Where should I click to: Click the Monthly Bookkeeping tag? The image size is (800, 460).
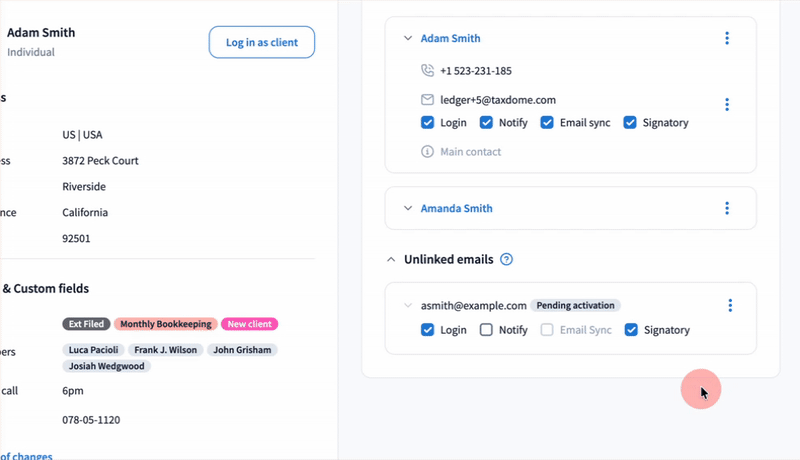[165, 324]
